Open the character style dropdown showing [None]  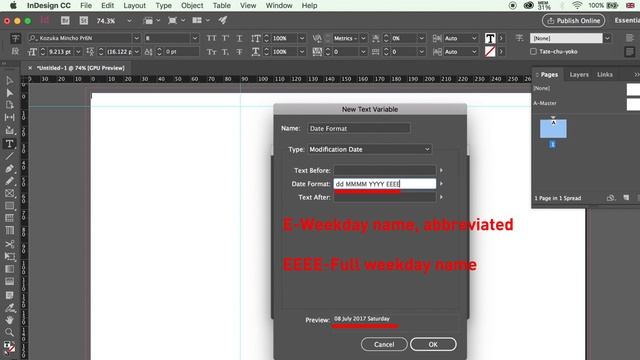pos(607,38)
